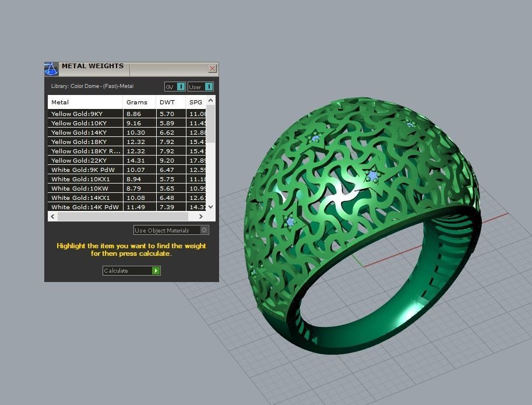
Task: Click the green arrow on Calculate
Action: click(156, 270)
